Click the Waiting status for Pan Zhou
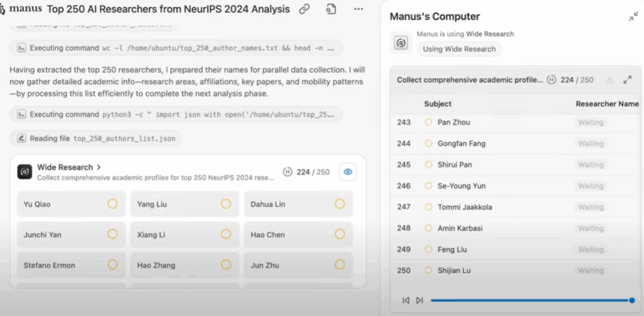644x316 pixels. 591,123
